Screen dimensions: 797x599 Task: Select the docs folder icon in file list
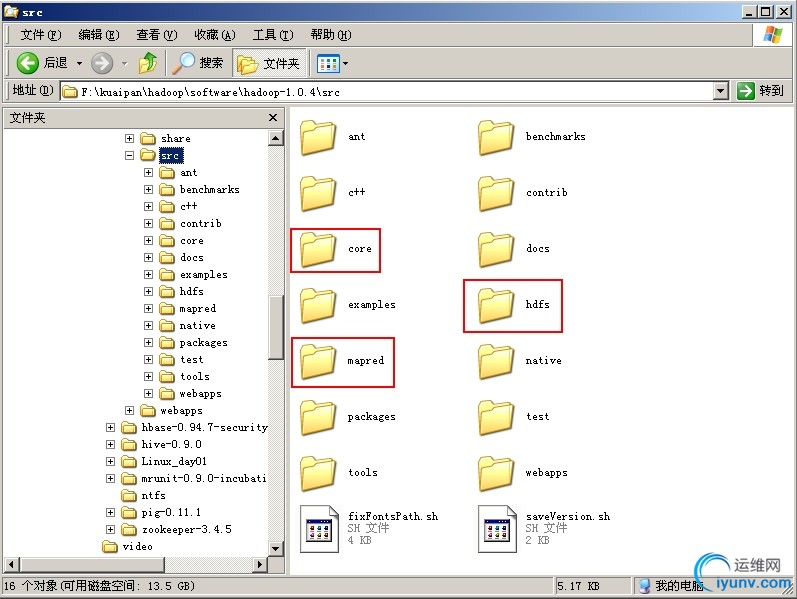496,249
